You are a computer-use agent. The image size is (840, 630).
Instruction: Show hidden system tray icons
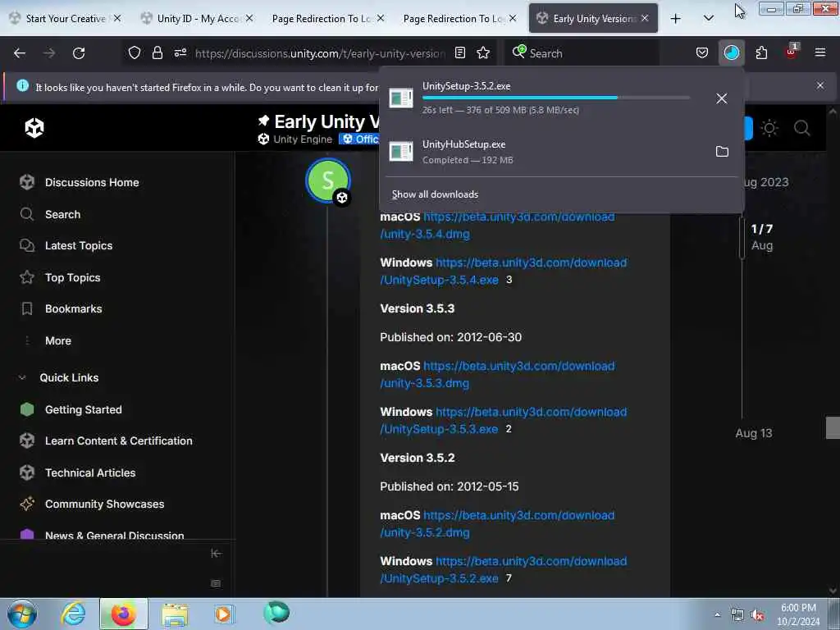click(717, 615)
